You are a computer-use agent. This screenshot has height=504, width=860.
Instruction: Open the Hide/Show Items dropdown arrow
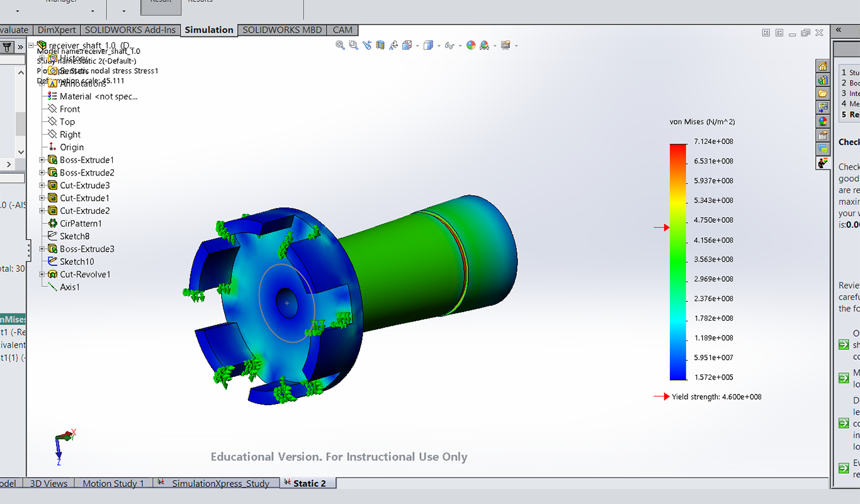[x=460, y=46]
